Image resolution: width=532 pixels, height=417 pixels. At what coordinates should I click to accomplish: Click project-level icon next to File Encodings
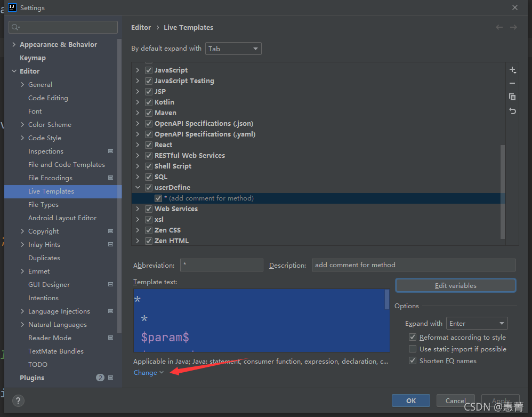coord(110,178)
